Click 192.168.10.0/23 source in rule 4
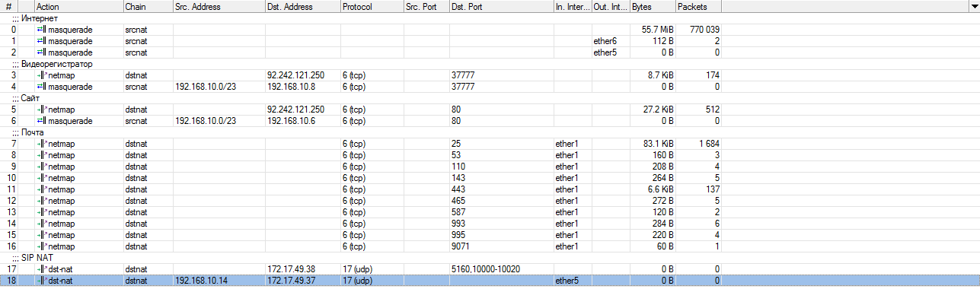This screenshot has height=289, width=980. (x=206, y=87)
